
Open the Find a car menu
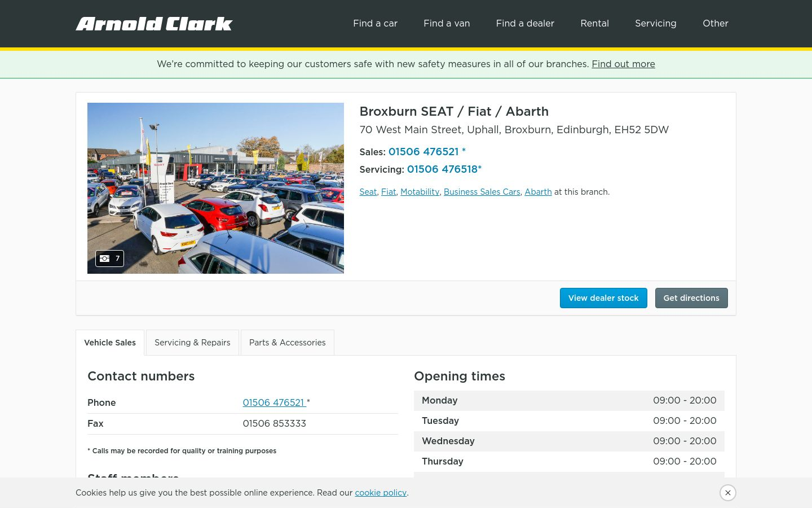[375, 23]
